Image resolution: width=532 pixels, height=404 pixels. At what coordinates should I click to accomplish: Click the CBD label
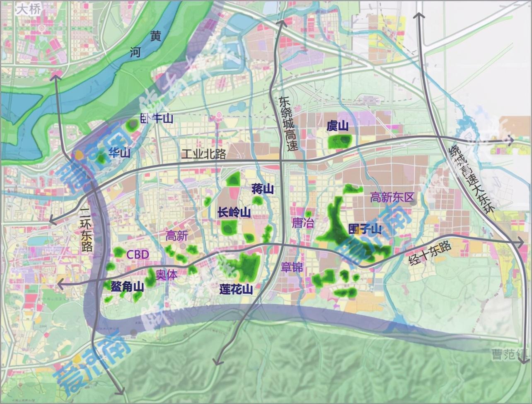[138, 254]
